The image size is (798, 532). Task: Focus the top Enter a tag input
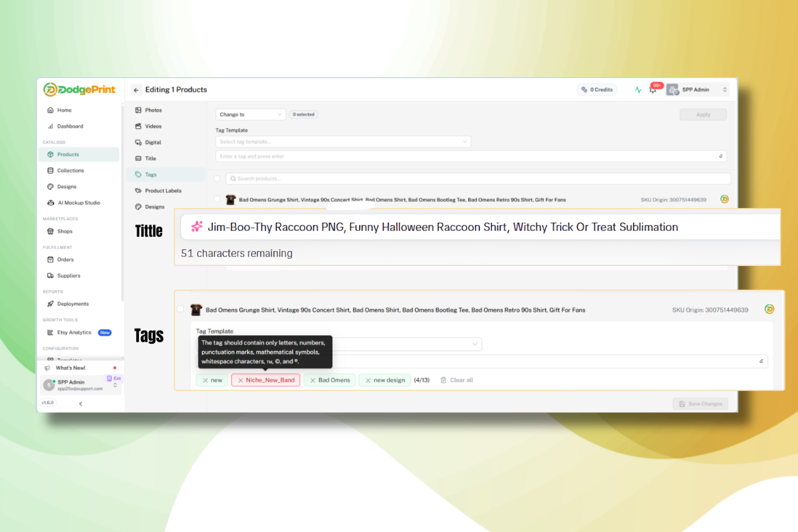coord(471,156)
